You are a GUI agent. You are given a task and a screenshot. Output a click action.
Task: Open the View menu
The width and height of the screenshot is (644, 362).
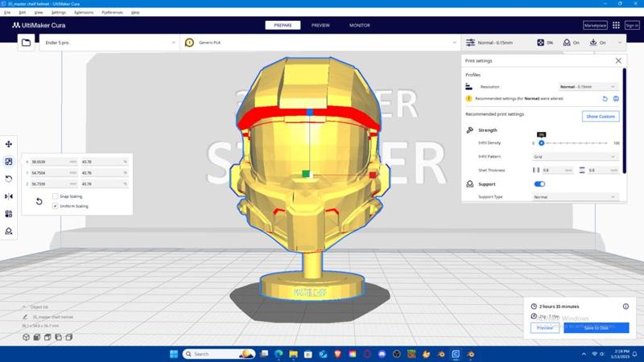point(39,12)
